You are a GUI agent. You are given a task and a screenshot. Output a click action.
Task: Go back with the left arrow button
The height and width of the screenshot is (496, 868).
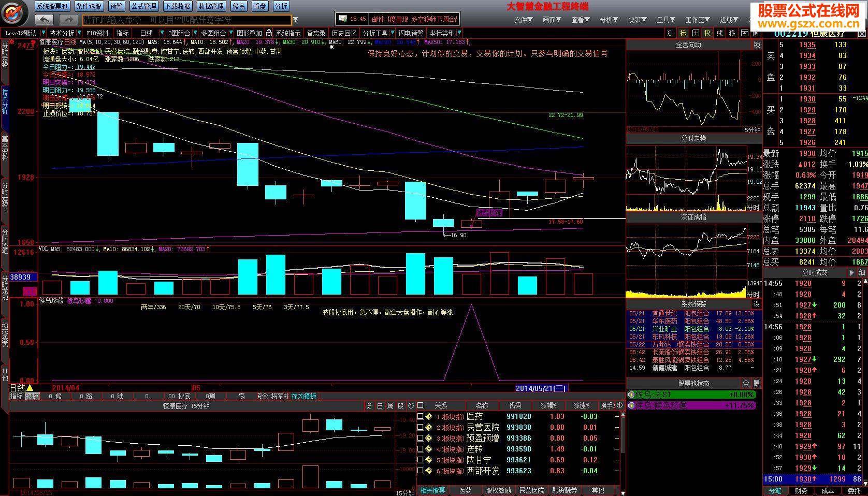tap(45, 20)
